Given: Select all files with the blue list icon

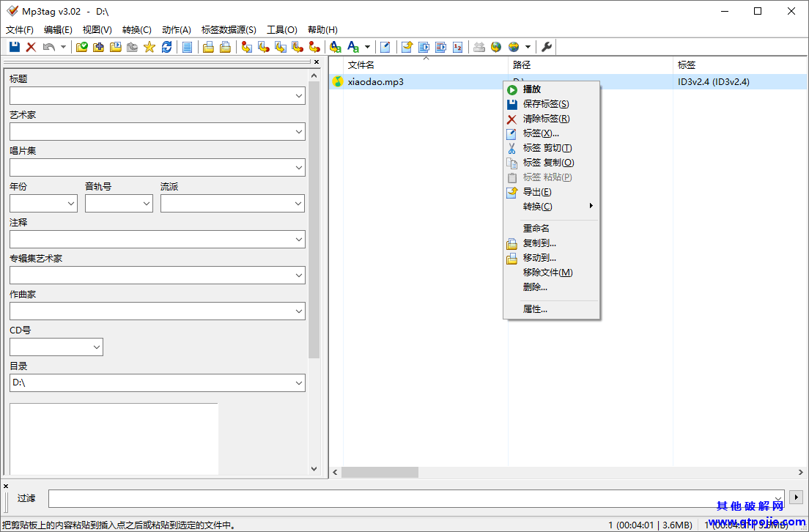Looking at the screenshot, I should pos(188,47).
